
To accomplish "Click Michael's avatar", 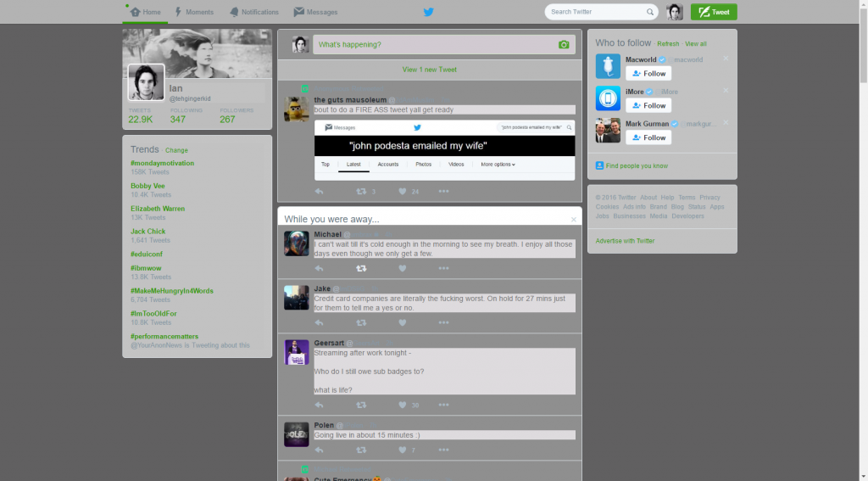I will pyautogui.click(x=296, y=243).
